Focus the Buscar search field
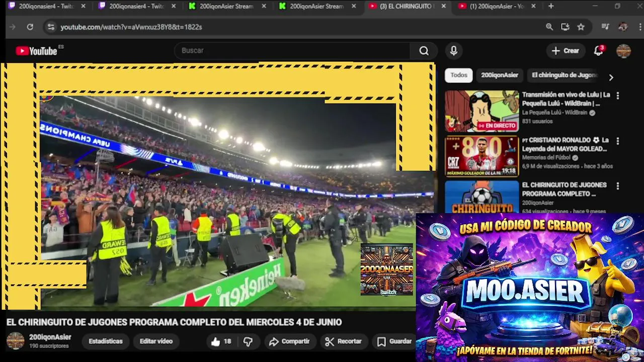The height and width of the screenshot is (362, 644). click(292, 51)
